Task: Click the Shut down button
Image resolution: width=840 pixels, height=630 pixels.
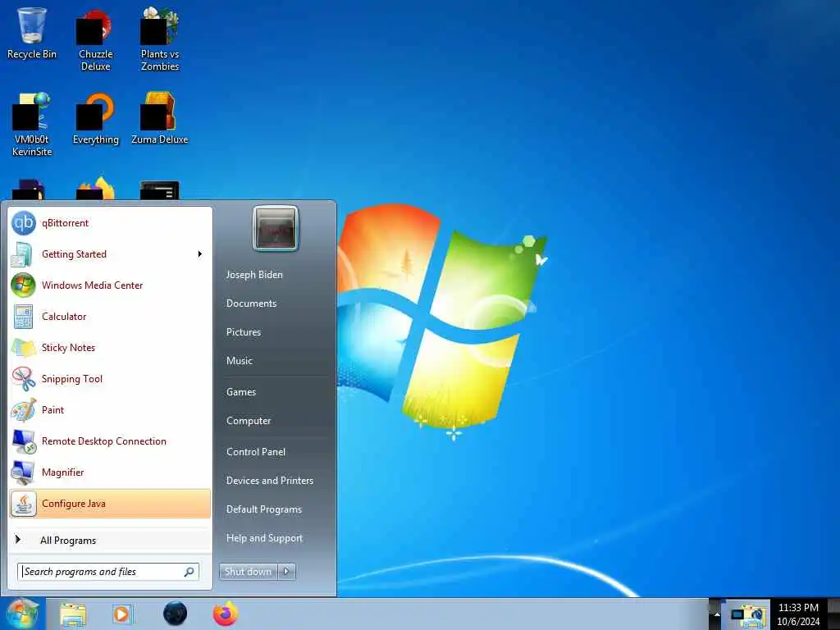Action: [249, 572]
